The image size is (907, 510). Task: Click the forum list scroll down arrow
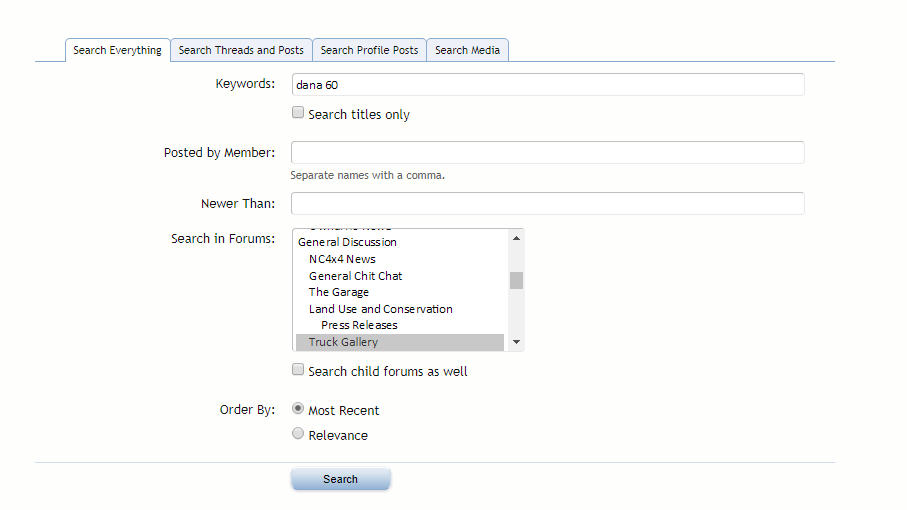(516, 342)
